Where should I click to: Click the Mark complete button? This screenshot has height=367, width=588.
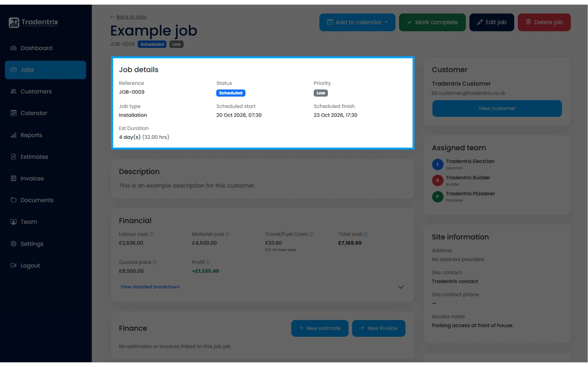pos(432,22)
